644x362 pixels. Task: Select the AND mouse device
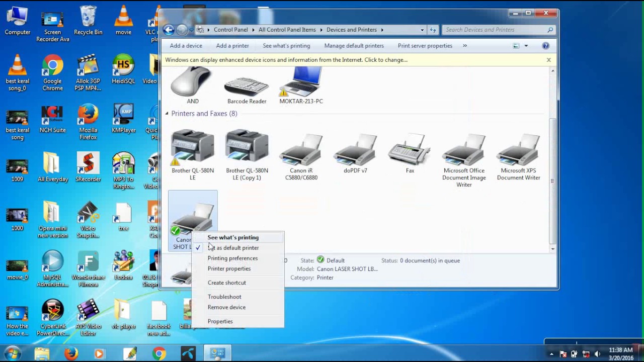point(192,86)
